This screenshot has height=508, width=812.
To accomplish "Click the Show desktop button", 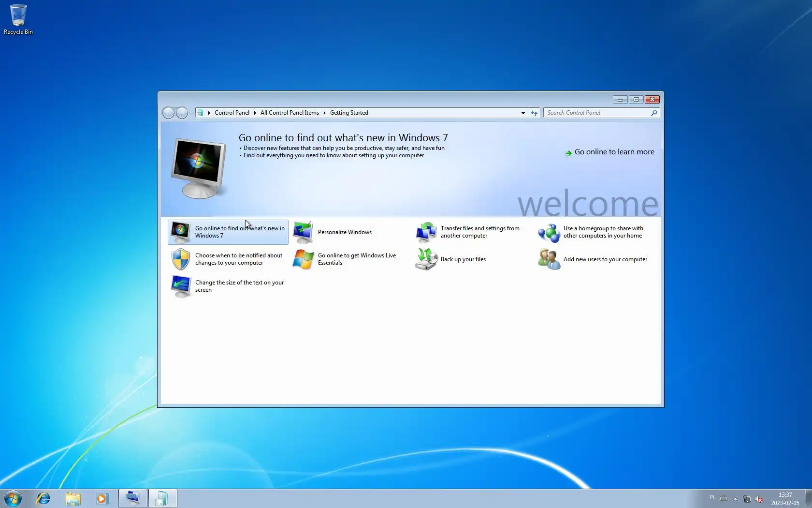I will click(x=808, y=498).
